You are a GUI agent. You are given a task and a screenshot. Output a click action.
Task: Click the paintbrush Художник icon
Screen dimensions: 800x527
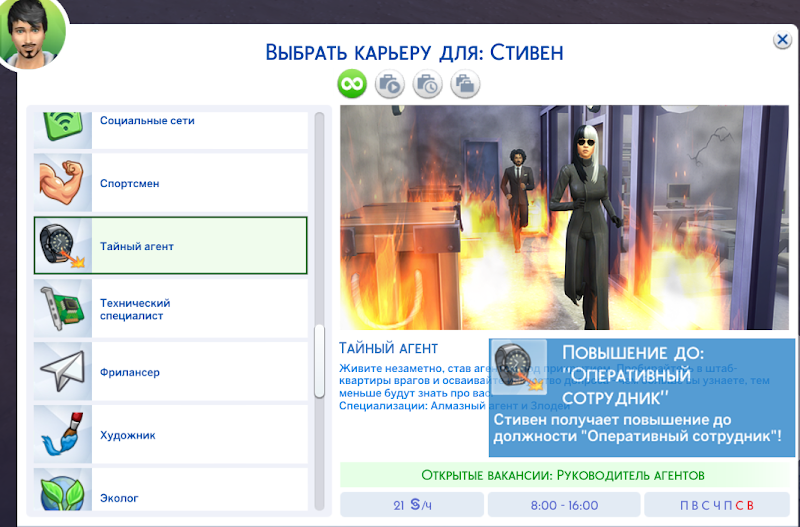point(62,434)
